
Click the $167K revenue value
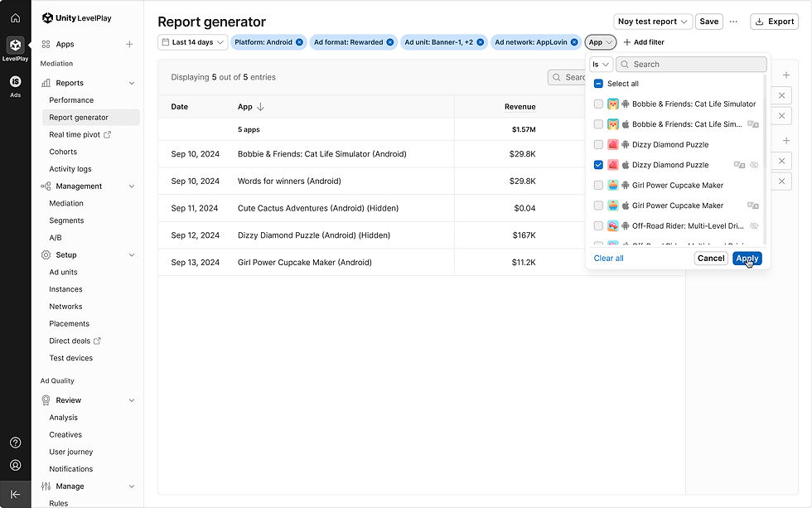click(524, 235)
